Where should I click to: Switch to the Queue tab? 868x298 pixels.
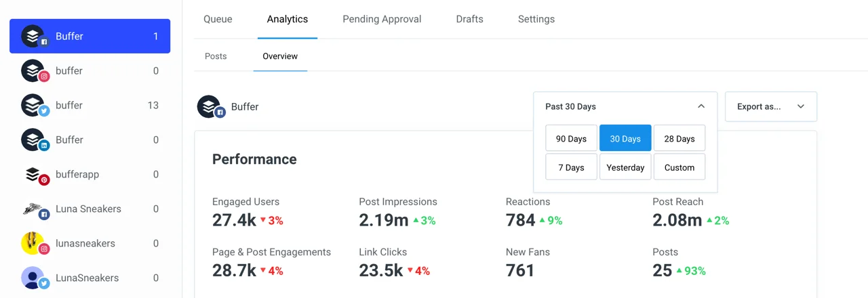(218, 19)
